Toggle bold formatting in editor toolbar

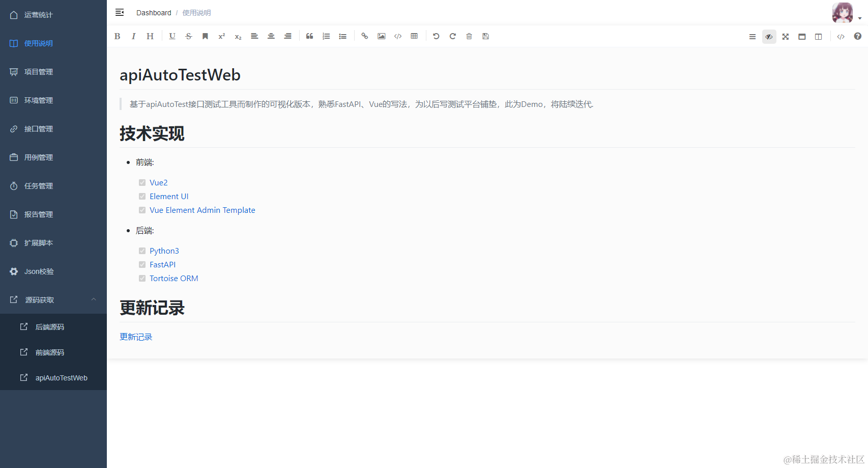[x=118, y=36]
